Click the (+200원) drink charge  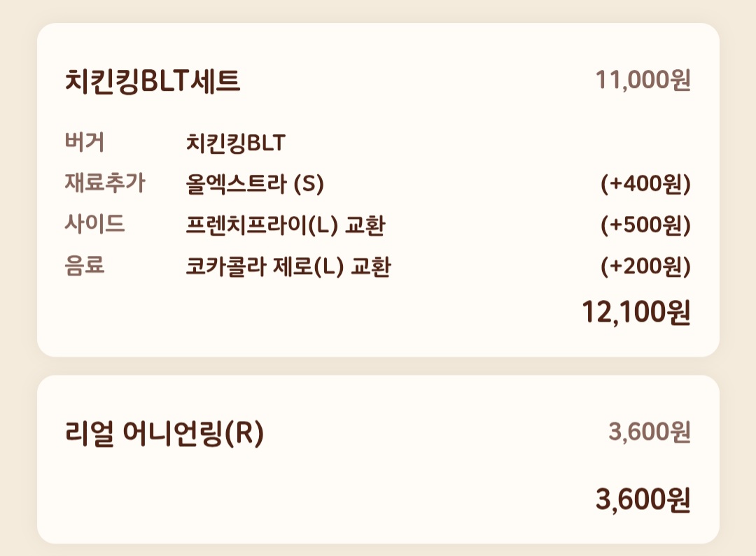[x=645, y=266]
